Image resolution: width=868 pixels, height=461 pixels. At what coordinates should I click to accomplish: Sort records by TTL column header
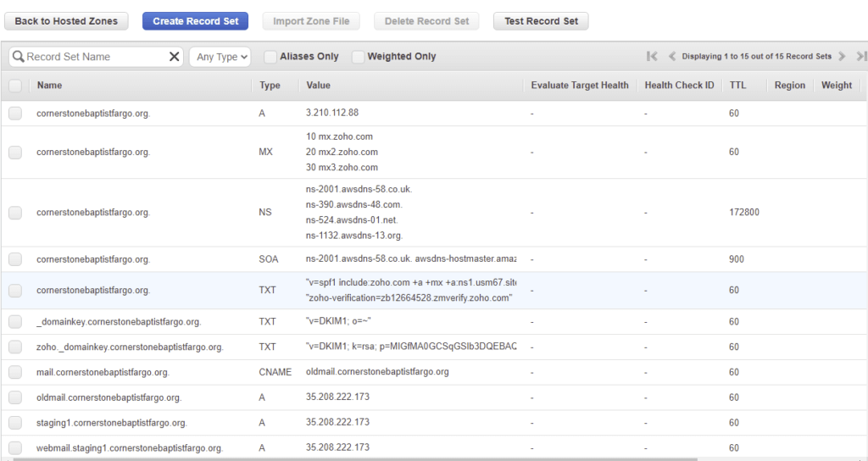click(x=737, y=86)
